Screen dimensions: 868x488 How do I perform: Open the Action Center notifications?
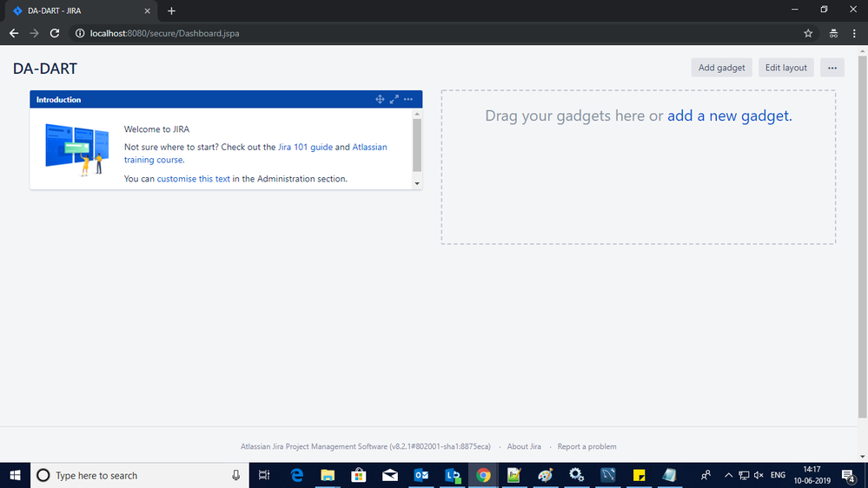click(848, 475)
